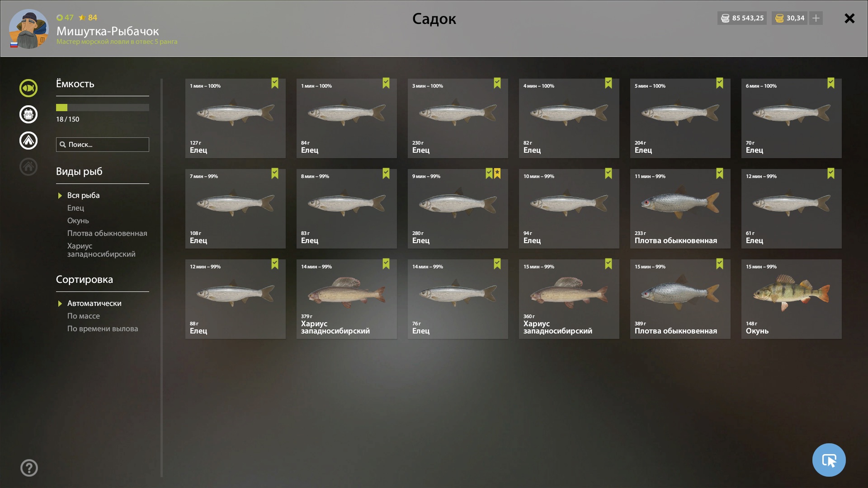Image resolution: width=868 pixels, height=488 pixels.
Task: Open the tent camp sidebar icon
Action: 28,141
